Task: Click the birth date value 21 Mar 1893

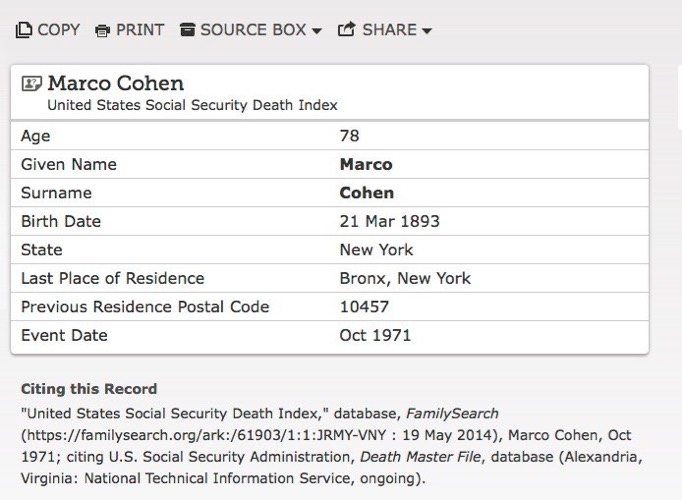Action: [x=390, y=221]
